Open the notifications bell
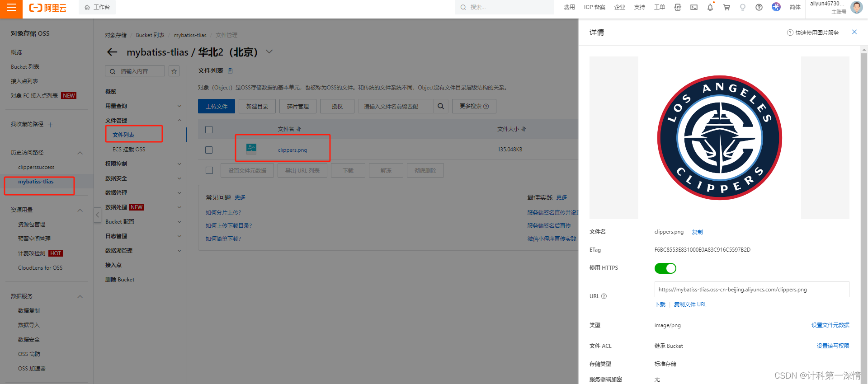The width and height of the screenshot is (868, 384). click(710, 7)
